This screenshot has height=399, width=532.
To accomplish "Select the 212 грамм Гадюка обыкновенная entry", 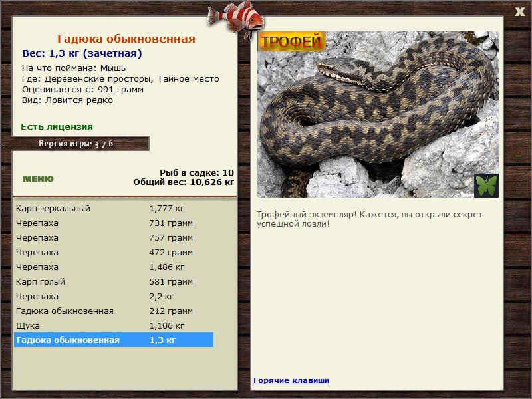I will (x=114, y=311).
